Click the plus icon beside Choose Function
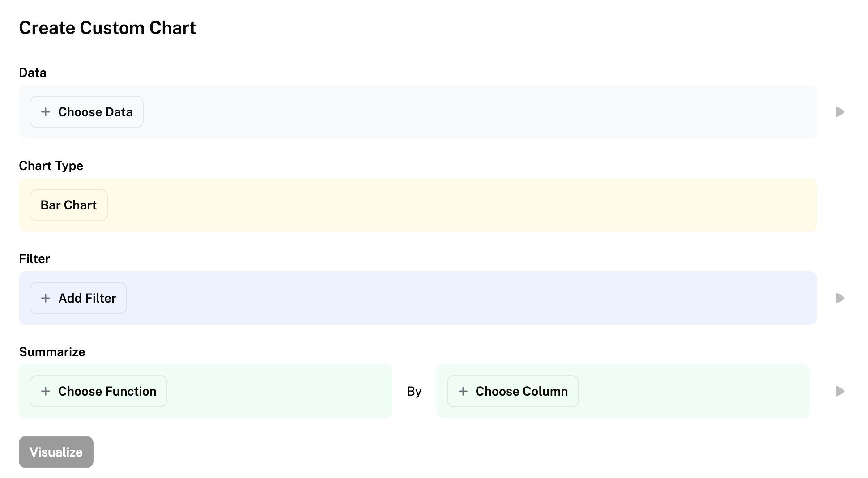Screen dimensions: 868x478 (46, 391)
